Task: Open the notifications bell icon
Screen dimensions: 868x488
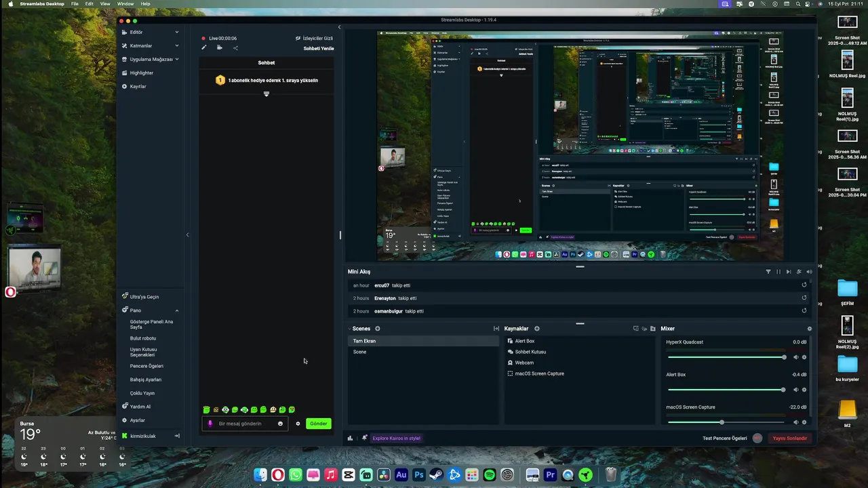Action: [x=364, y=438]
